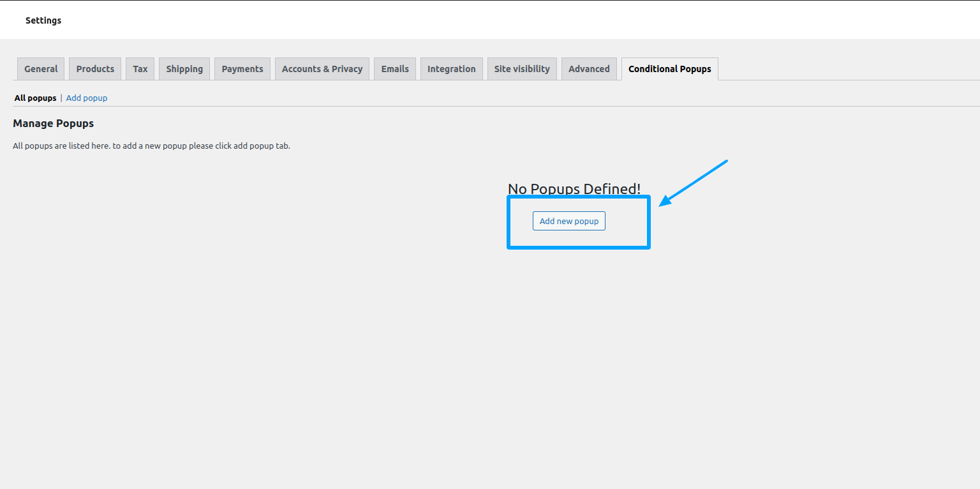Click the Settings page title

(x=43, y=20)
